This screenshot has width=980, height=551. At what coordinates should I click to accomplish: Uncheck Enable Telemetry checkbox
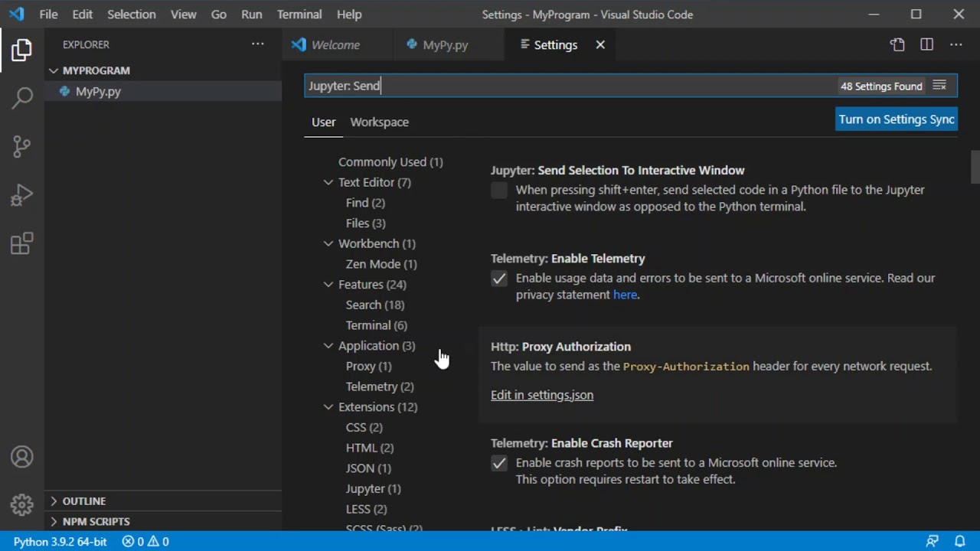[498, 279]
